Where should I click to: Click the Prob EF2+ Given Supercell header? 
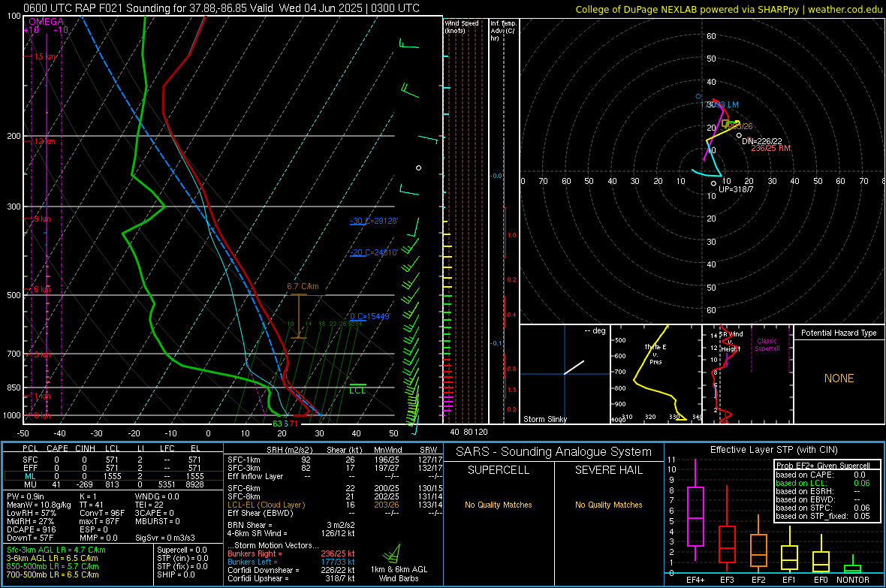[823, 466]
